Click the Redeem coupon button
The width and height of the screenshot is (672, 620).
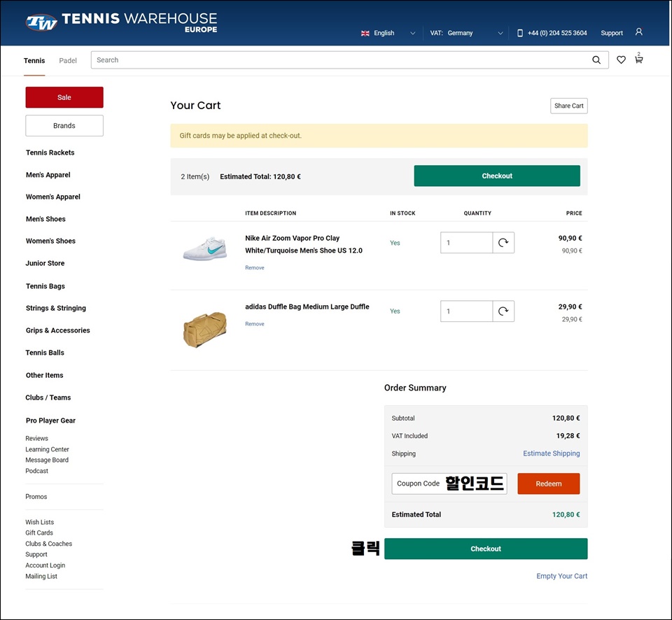(549, 484)
